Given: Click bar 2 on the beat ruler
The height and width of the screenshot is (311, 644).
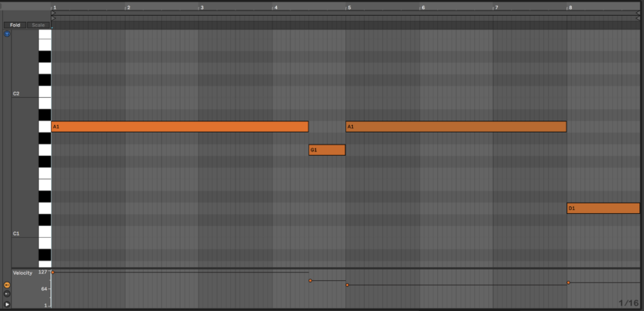Looking at the screenshot, I should [x=129, y=8].
